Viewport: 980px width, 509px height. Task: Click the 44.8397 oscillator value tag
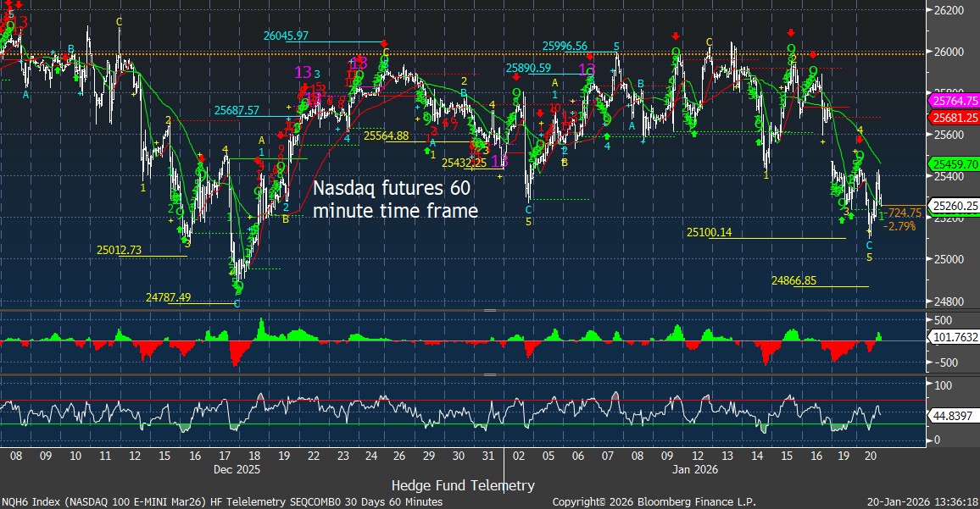[954, 416]
